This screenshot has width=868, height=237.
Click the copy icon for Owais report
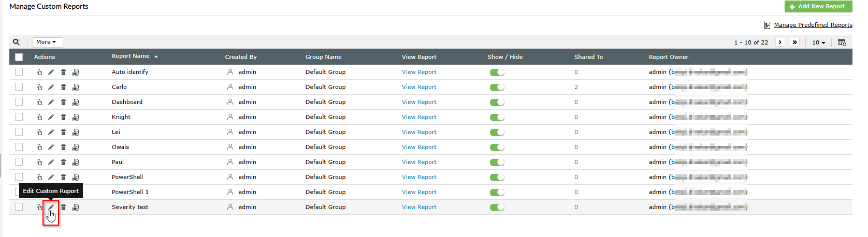(39, 147)
